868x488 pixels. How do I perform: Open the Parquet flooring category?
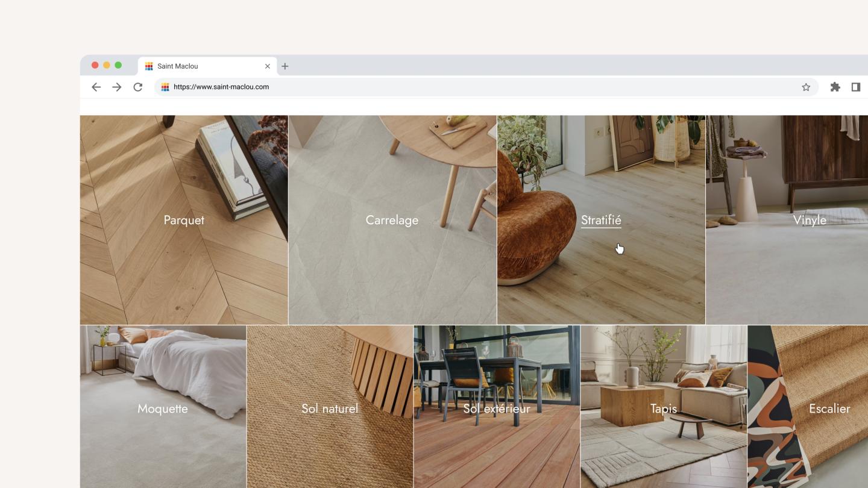[184, 220]
